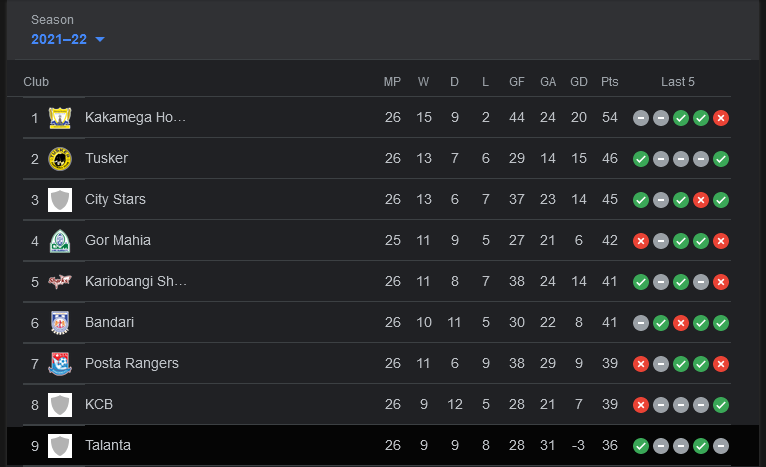Click Gor Mahia's first red loss icon
This screenshot has width=766, height=467.
pos(641,241)
